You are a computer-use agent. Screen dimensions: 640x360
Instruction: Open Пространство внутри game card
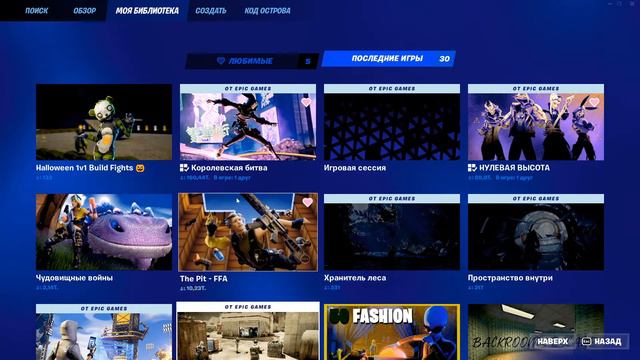pyautogui.click(x=536, y=232)
